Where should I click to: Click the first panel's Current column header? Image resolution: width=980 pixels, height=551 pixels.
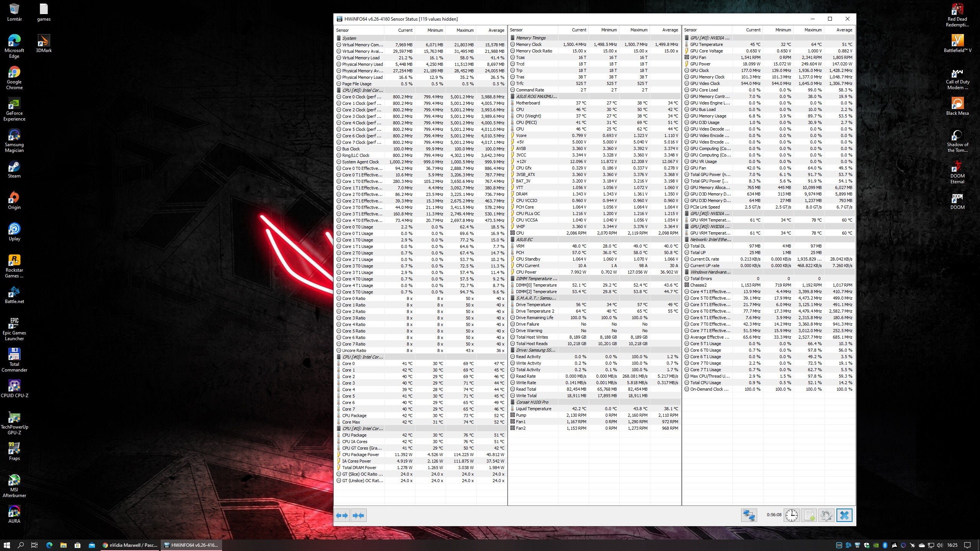(x=400, y=30)
